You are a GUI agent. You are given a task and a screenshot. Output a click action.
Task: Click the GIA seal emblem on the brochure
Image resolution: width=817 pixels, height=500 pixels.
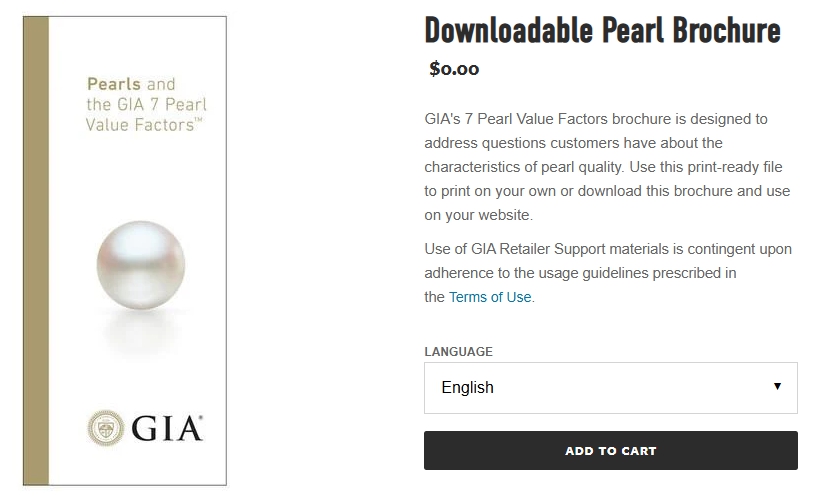[x=106, y=428]
